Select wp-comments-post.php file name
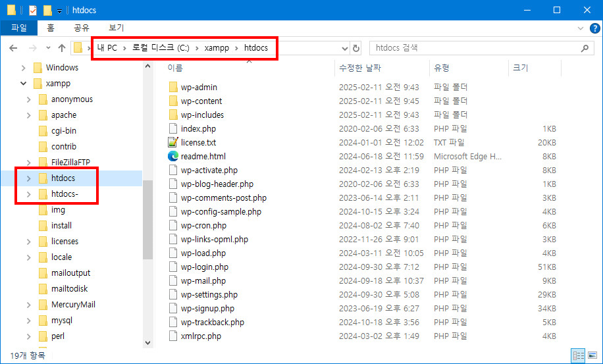Image resolution: width=603 pixels, height=364 pixels. (223, 198)
